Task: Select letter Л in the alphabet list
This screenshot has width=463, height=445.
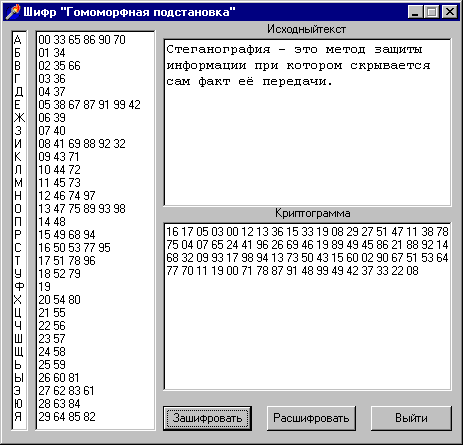Action: pos(18,170)
